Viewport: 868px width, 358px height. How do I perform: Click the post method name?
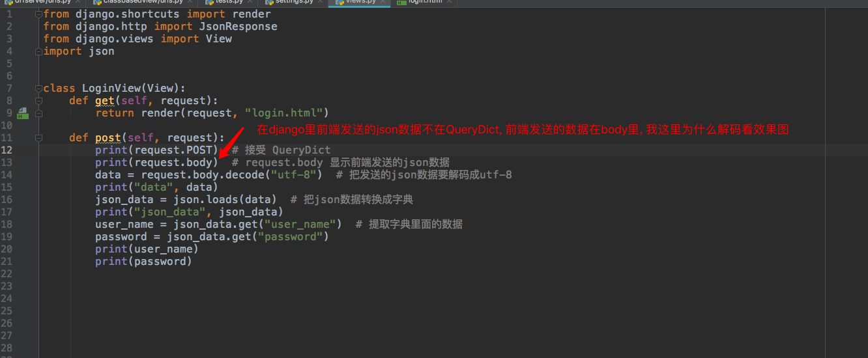pos(108,137)
